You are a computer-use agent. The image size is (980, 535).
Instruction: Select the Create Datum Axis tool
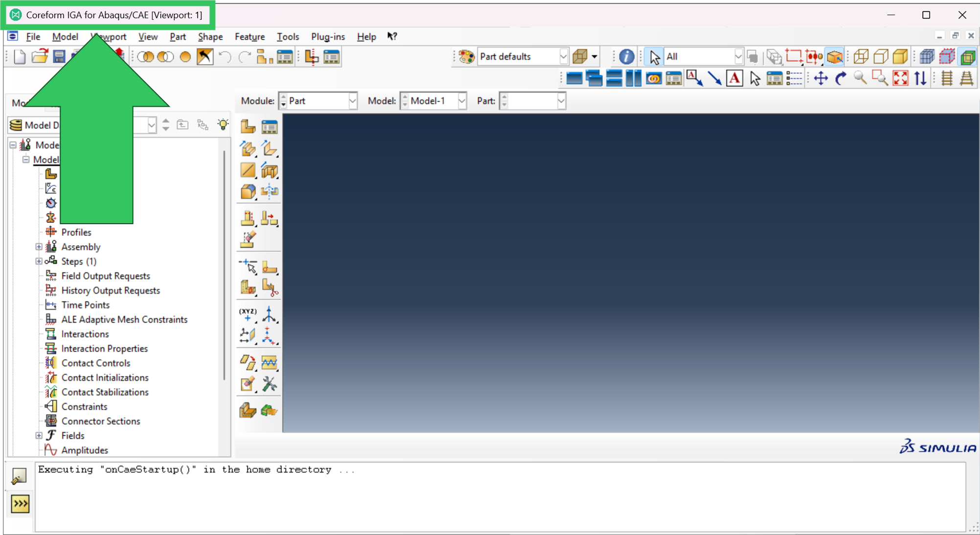269,314
